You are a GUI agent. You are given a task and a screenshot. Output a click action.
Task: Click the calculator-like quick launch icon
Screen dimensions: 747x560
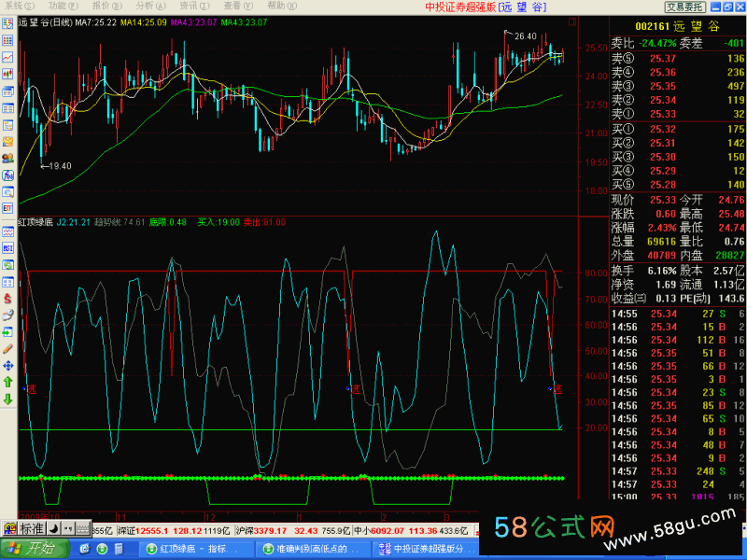119,549
